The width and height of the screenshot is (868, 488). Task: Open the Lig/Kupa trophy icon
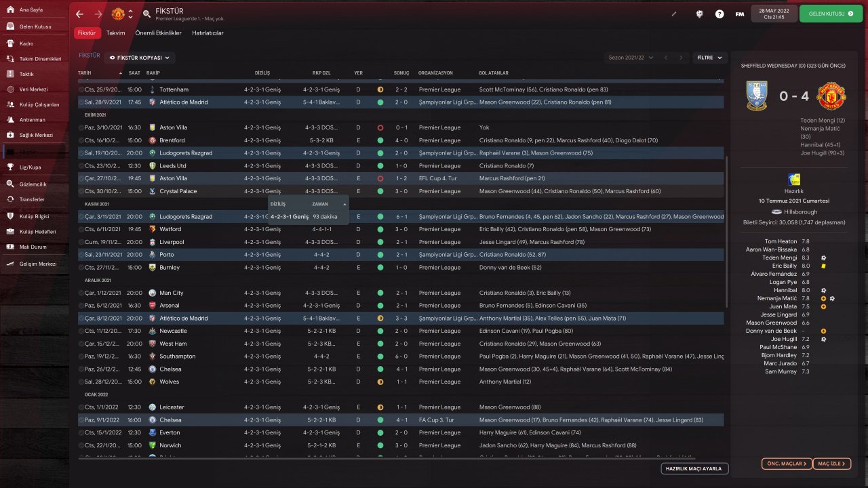click(x=11, y=166)
